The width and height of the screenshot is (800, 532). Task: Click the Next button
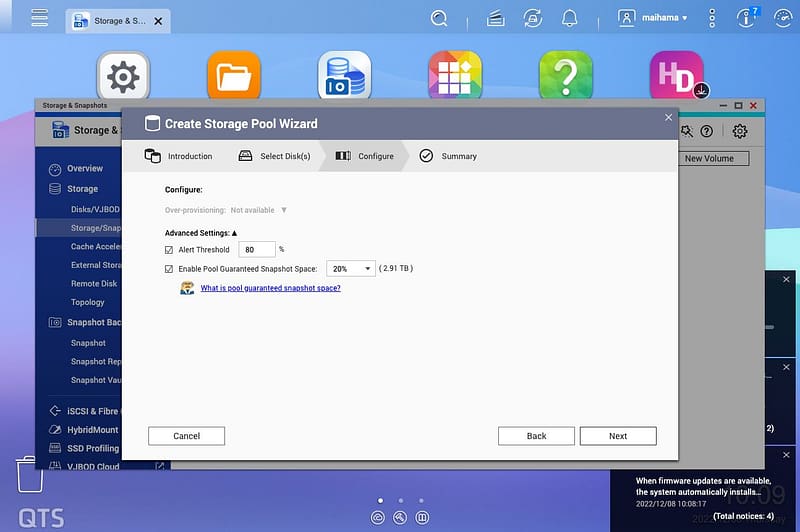618,436
